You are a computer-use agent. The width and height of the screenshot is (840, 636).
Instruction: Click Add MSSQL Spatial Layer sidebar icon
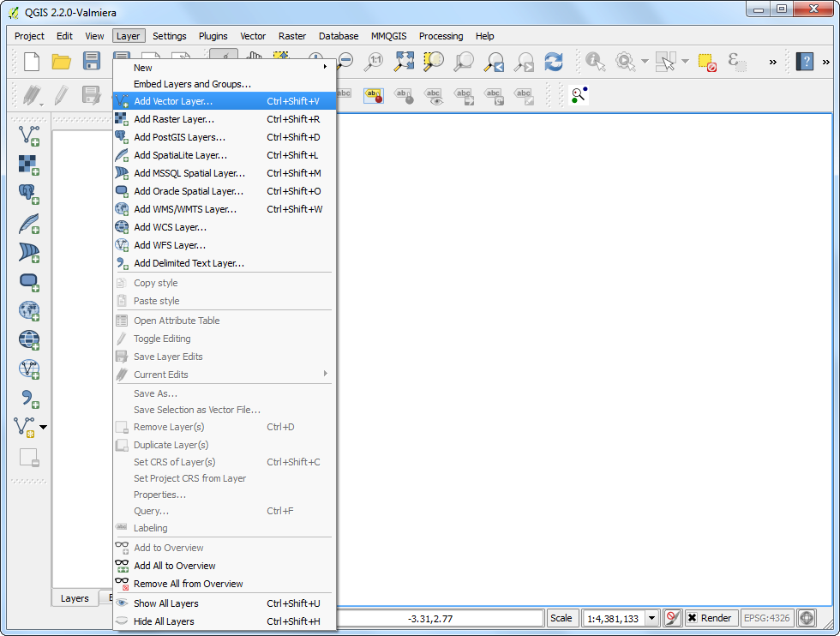(29, 252)
